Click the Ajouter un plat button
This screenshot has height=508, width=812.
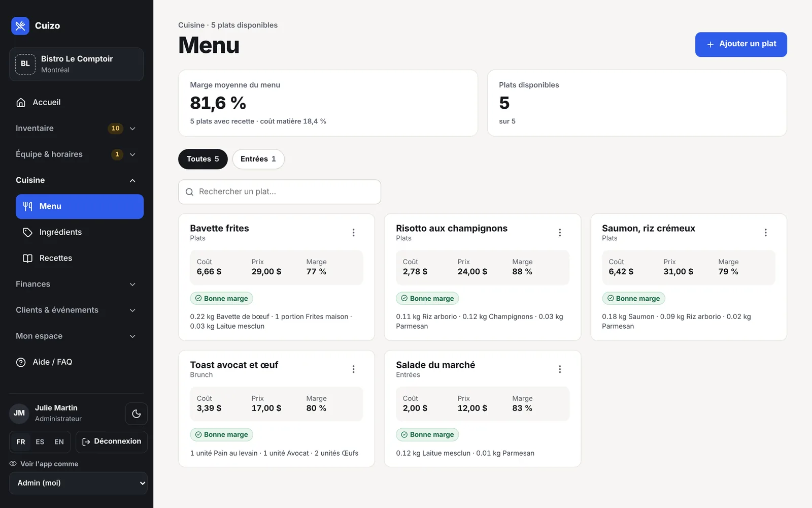[x=741, y=45]
